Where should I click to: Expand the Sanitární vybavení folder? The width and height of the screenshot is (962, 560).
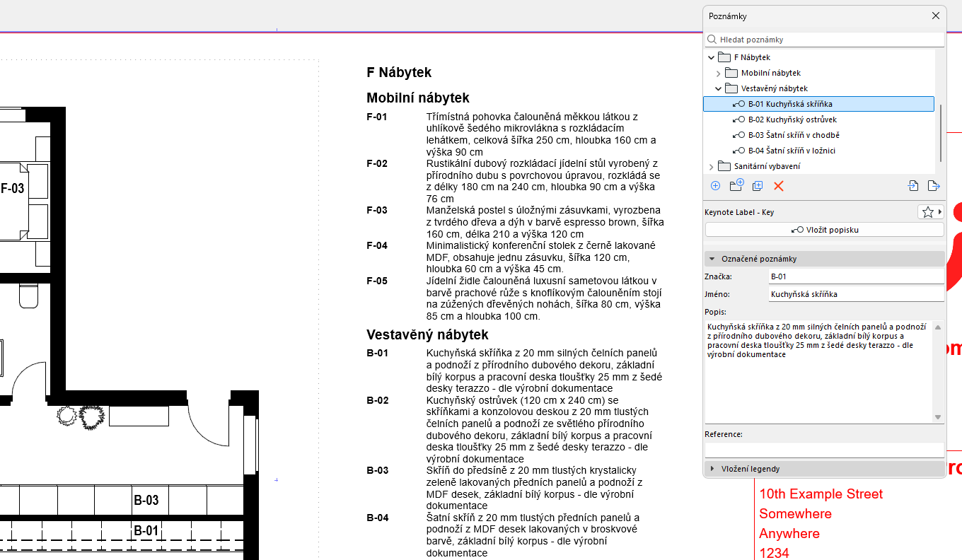pyautogui.click(x=712, y=166)
